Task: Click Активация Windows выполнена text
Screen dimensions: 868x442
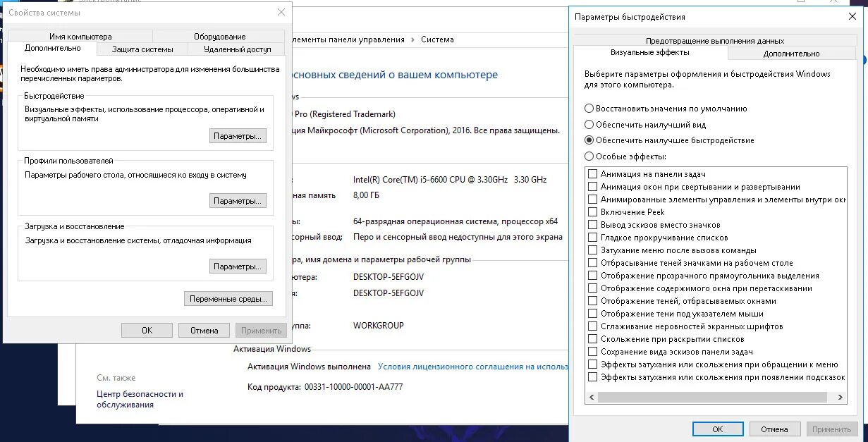Action: pos(310,367)
